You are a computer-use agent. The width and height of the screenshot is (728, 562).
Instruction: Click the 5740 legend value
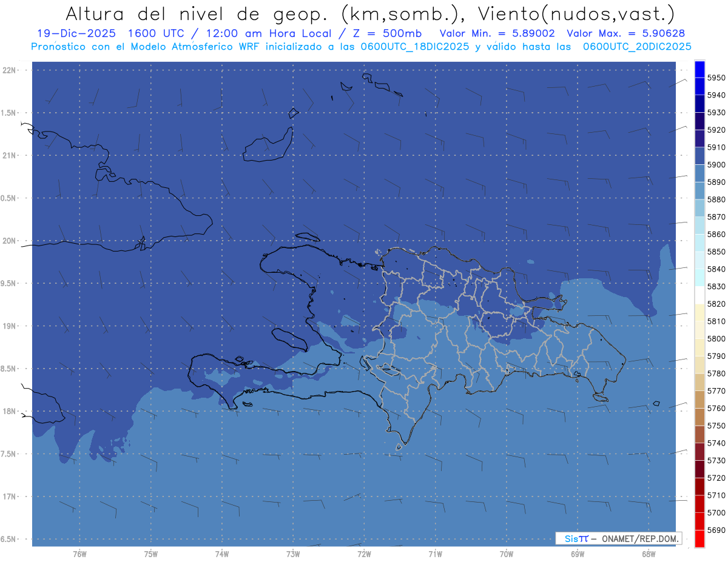[716, 443]
